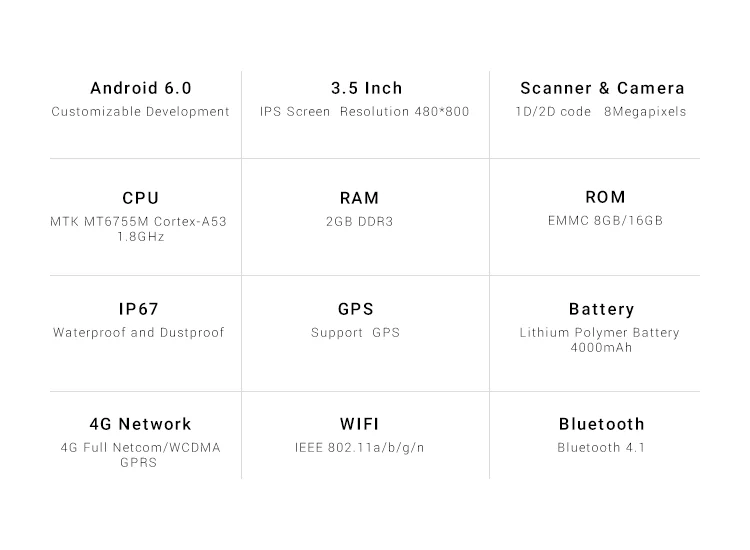Click the 4G Network heading
Viewport: 750px width, 550px height.
click(x=140, y=424)
